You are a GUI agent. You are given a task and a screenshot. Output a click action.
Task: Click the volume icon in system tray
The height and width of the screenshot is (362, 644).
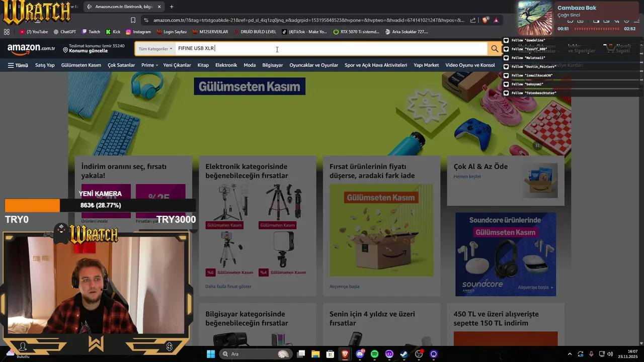pos(610,354)
